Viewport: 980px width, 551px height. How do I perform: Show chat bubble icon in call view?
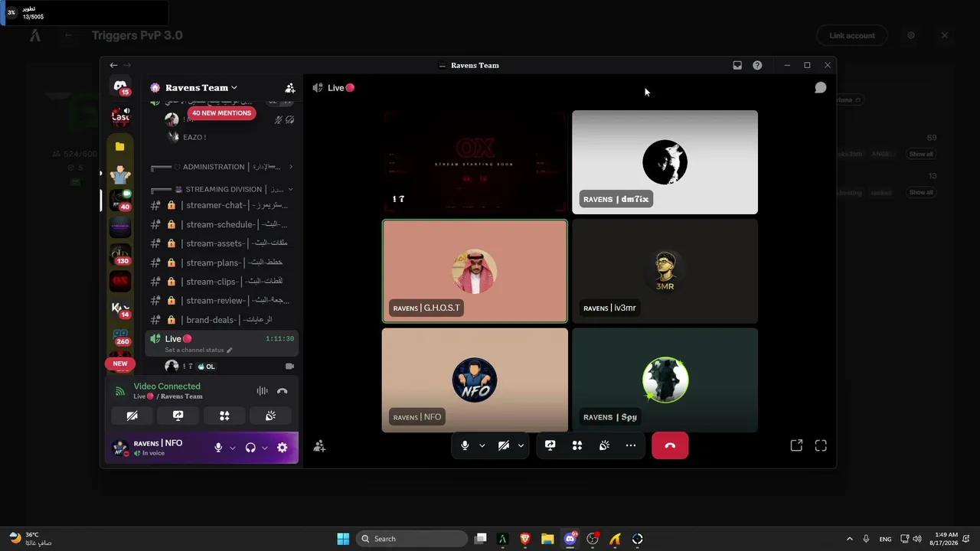tap(820, 87)
